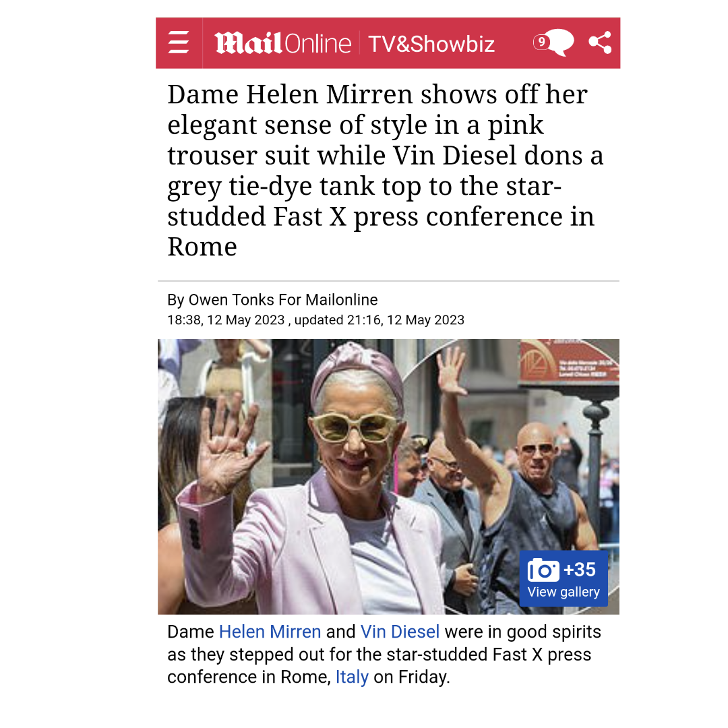Click the camera gallery icon
The width and height of the screenshot is (728, 728).
[543, 570]
